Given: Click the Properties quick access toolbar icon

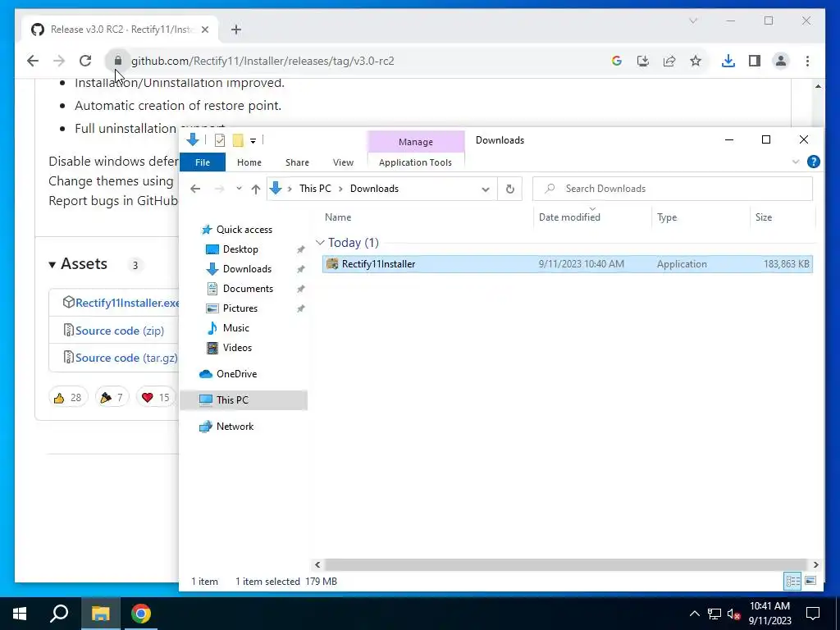Looking at the screenshot, I should 220,140.
